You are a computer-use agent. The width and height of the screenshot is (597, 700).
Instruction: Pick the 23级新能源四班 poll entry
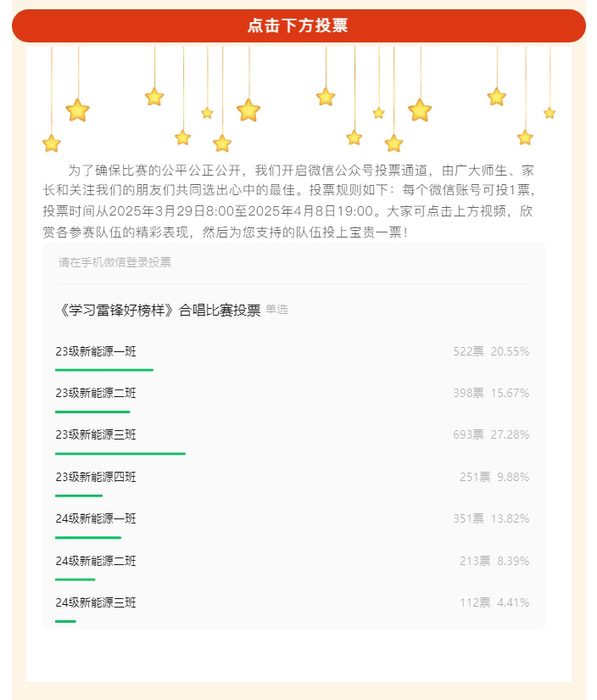(x=293, y=482)
